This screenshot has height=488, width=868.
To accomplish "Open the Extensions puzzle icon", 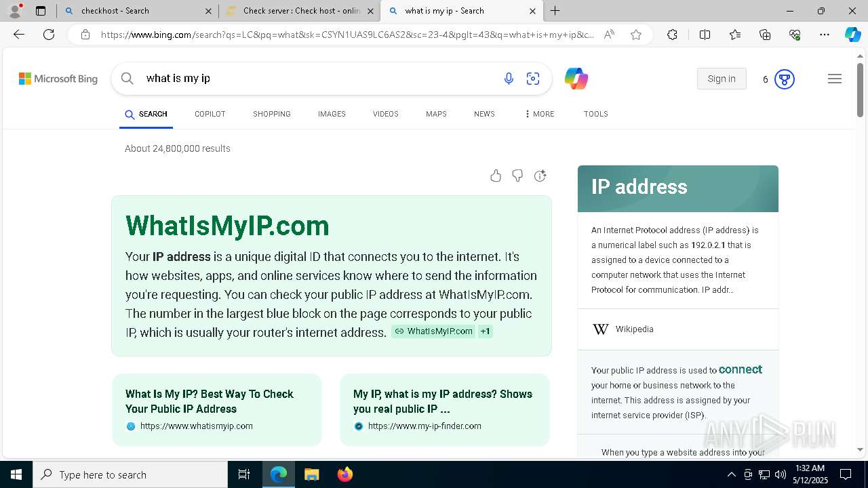I will (672, 35).
